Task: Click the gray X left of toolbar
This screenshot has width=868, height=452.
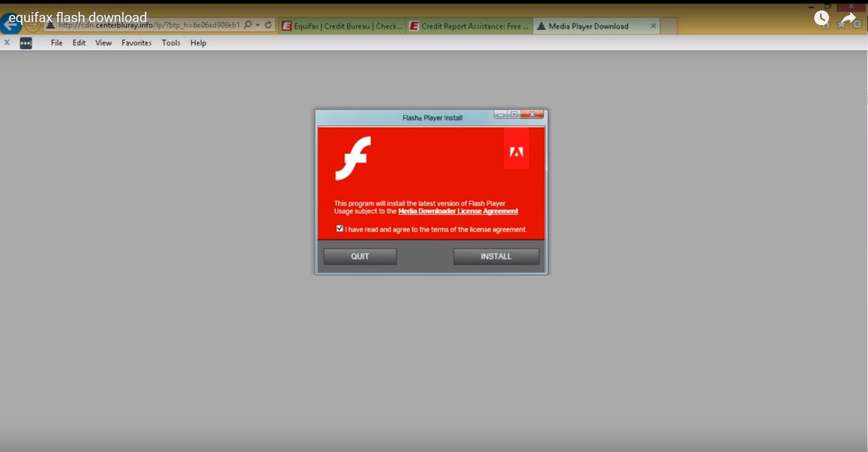Action: [7, 43]
